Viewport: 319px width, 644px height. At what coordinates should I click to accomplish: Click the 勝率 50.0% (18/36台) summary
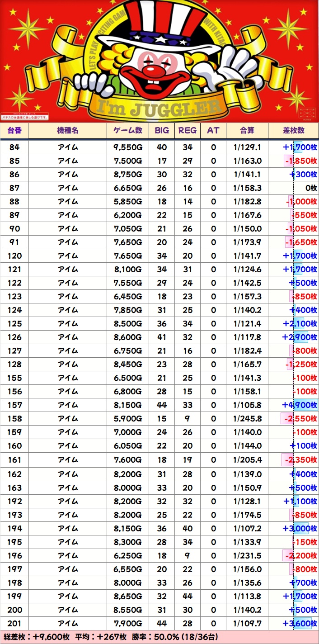(x=174, y=637)
